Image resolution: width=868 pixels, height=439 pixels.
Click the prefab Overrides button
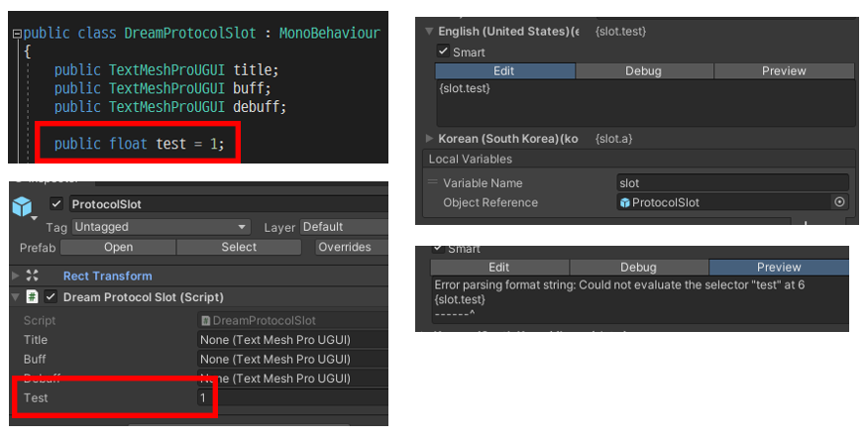[345, 247]
